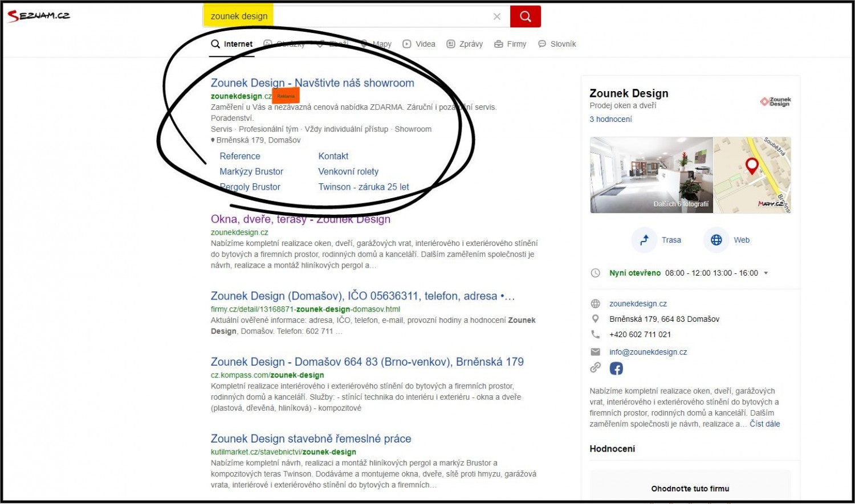The image size is (855, 504).
Task: Click the Slovník speech bubble icon
Action: (542, 44)
